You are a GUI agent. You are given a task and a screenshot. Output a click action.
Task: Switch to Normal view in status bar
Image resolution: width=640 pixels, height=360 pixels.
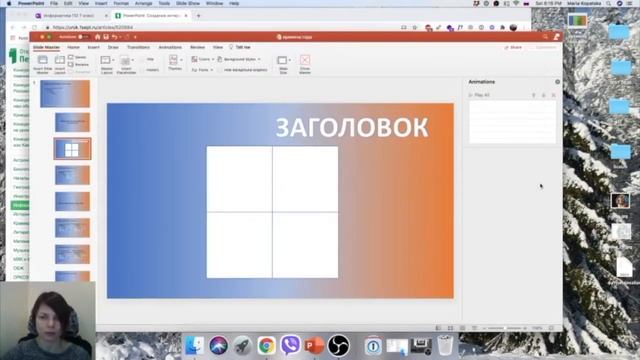coord(438,328)
